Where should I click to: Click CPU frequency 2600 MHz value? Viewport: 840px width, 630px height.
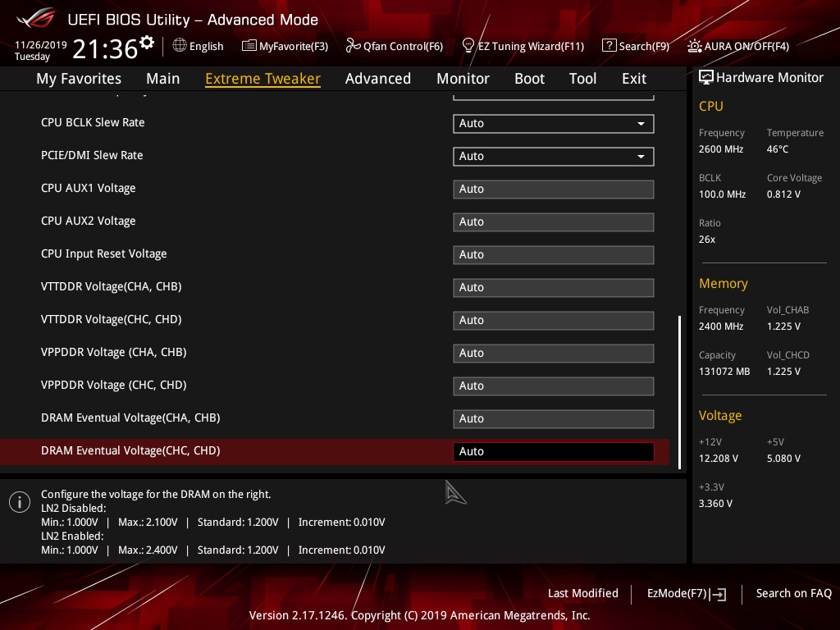[720, 149]
